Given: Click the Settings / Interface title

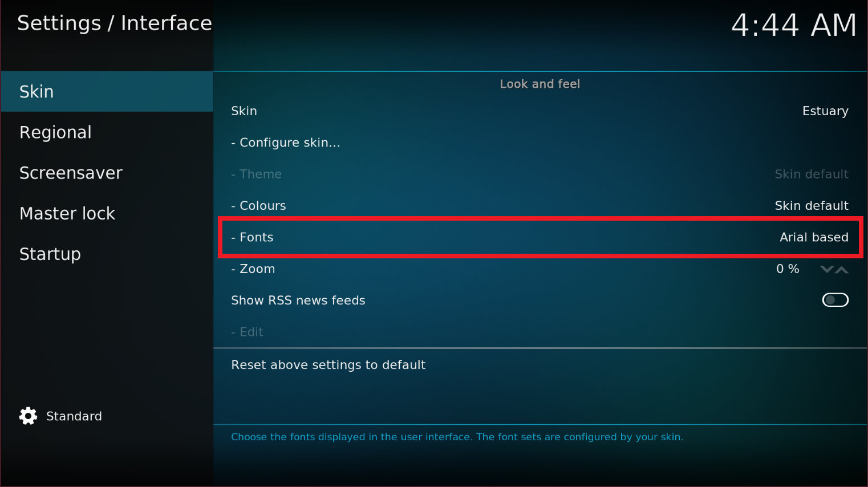Looking at the screenshot, I should pos(115,23).
